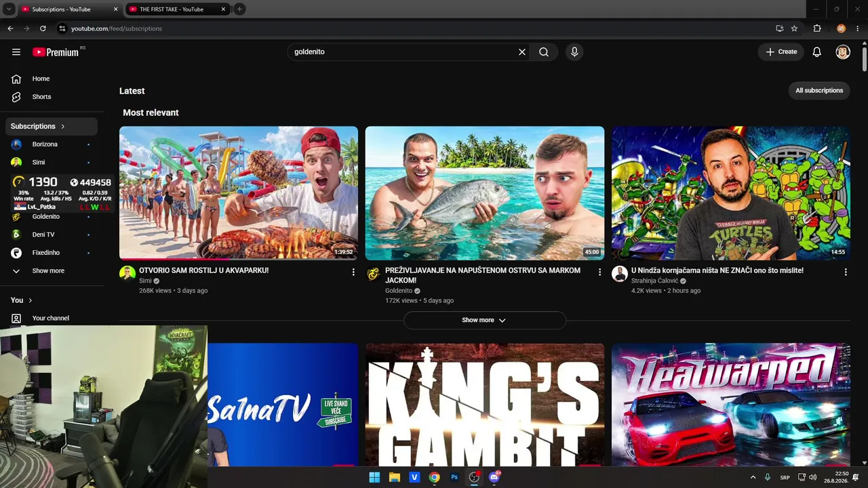Open options menu for Simi's rostilj video
Viewport: 868px width, 488px height.
353,272
